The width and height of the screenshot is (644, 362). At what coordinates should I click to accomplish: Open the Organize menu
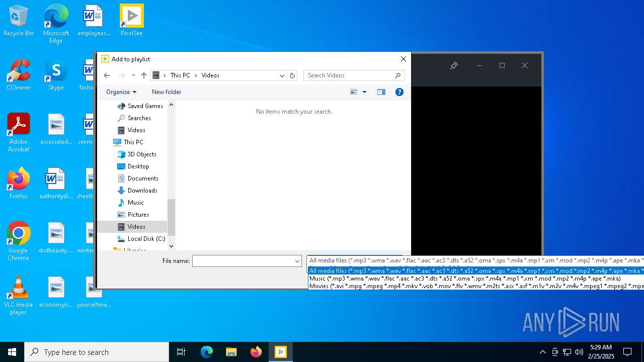[121, 92]
